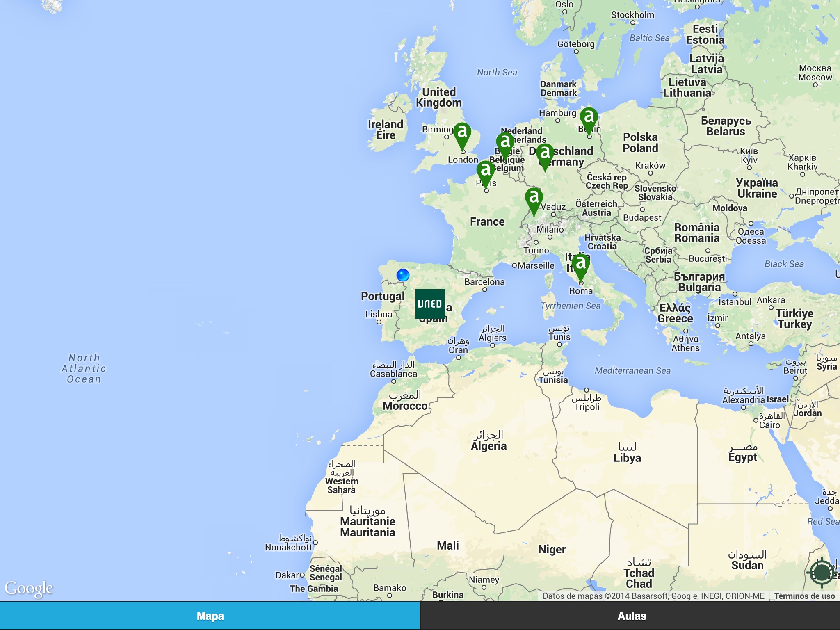The image size is (840, 630).
Task: Click the Google logo on map
Action: (29, 588)
